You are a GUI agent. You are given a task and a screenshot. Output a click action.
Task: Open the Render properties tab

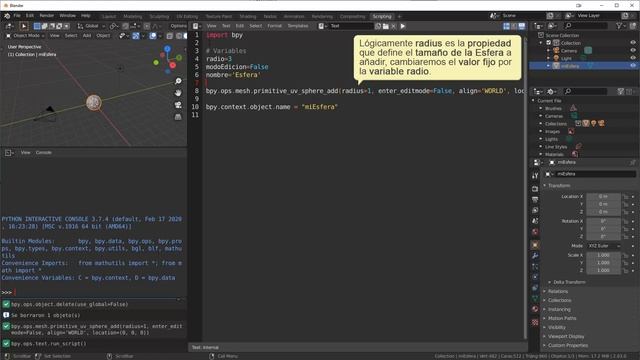point(535,189)
